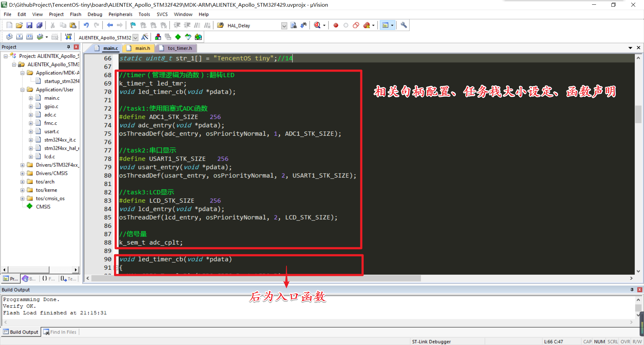
Task: Click the Save All icon
Action: [x=39, y=25]
